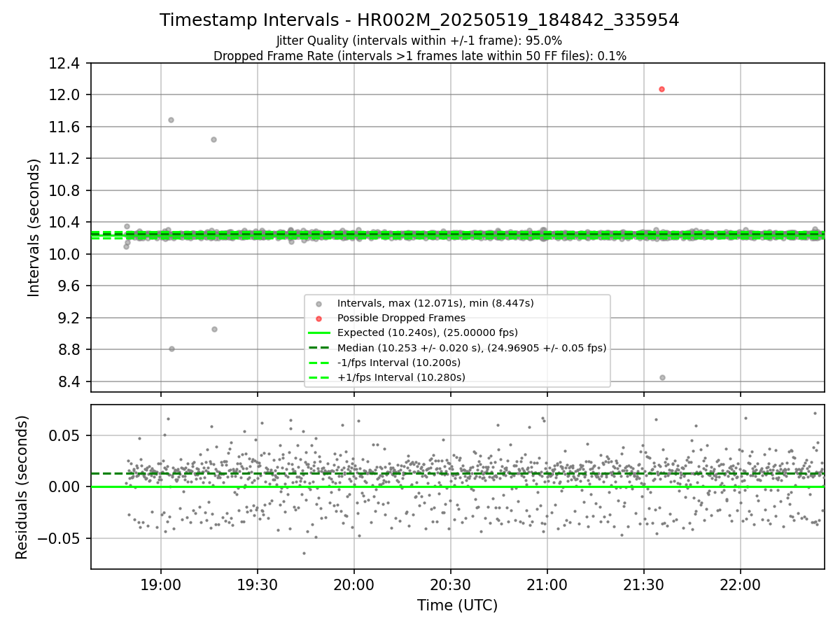Click the 'Residuals (seconds)' y-axis label
This screenshot has height=630, width=840.
22,487
